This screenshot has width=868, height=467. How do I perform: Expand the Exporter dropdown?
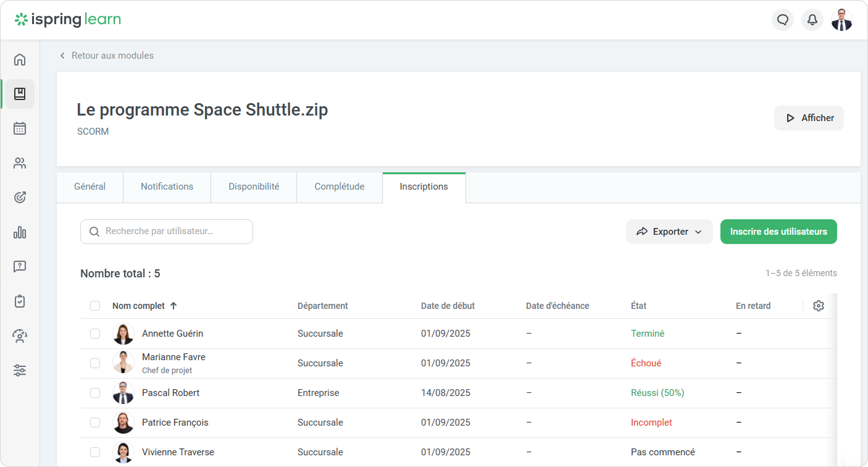click(x=669, y=232)
